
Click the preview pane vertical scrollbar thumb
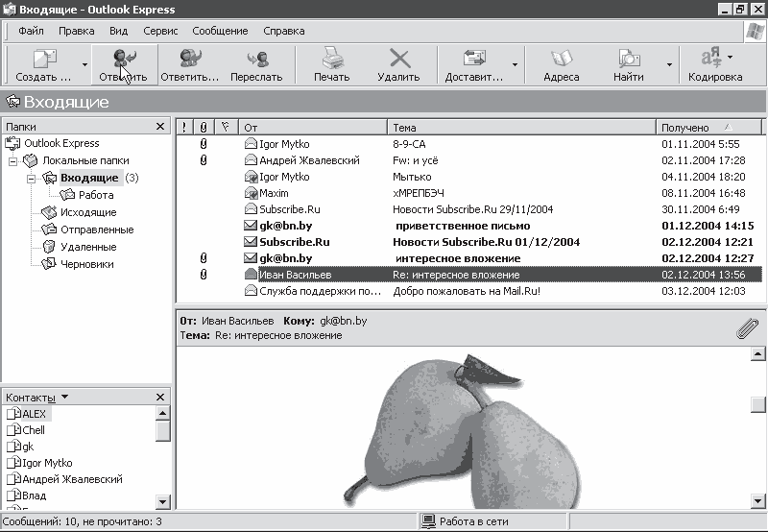757,404
